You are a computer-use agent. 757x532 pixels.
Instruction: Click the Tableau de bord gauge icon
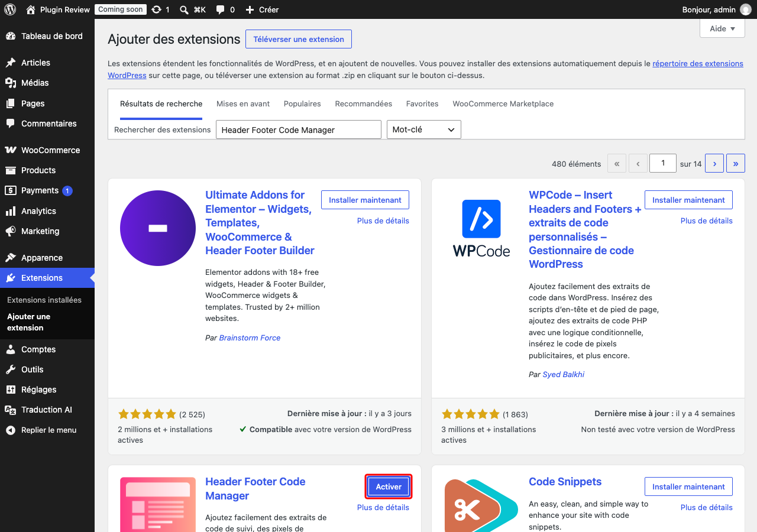(x=11, y=36)
